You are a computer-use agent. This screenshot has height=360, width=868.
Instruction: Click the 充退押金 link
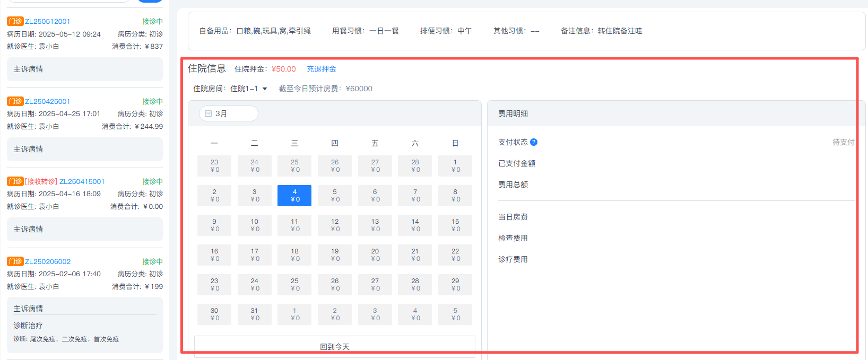(321, 69)
